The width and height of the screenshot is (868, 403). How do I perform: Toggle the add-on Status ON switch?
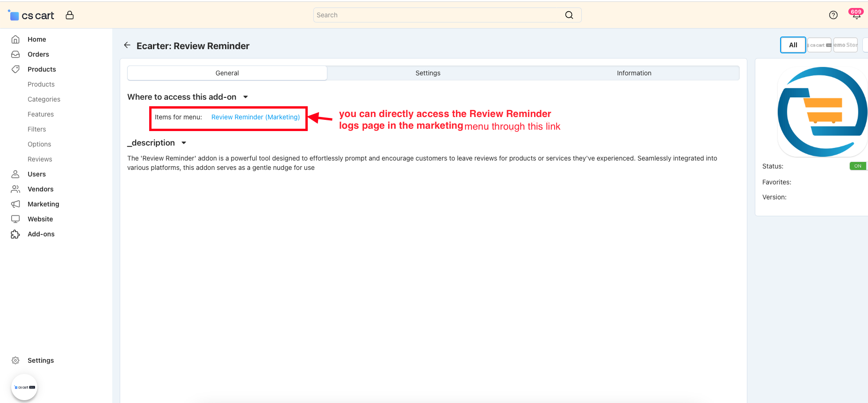[858, 166]
